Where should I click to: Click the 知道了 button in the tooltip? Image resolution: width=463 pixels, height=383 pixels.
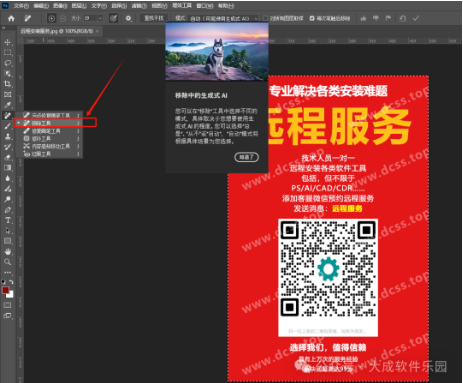pos(246,157)
